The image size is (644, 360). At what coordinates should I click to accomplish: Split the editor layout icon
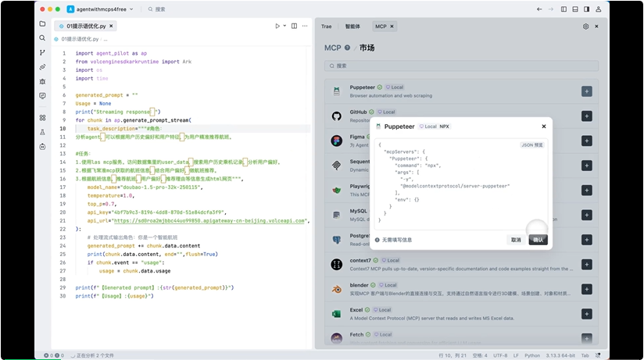click(x=294, y=26)
